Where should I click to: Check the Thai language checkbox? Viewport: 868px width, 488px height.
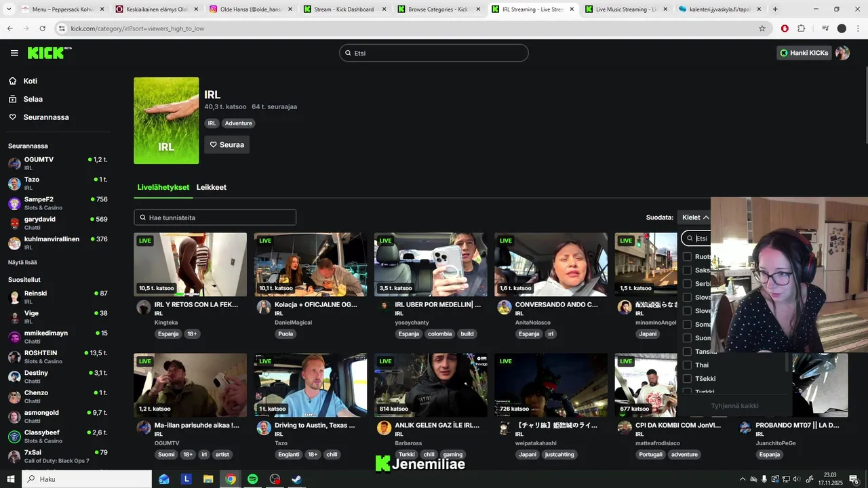pos(687,365)
